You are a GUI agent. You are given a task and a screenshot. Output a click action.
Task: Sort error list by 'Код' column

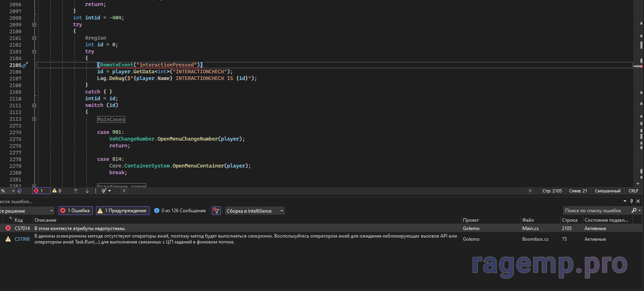(x=19, y=220)
